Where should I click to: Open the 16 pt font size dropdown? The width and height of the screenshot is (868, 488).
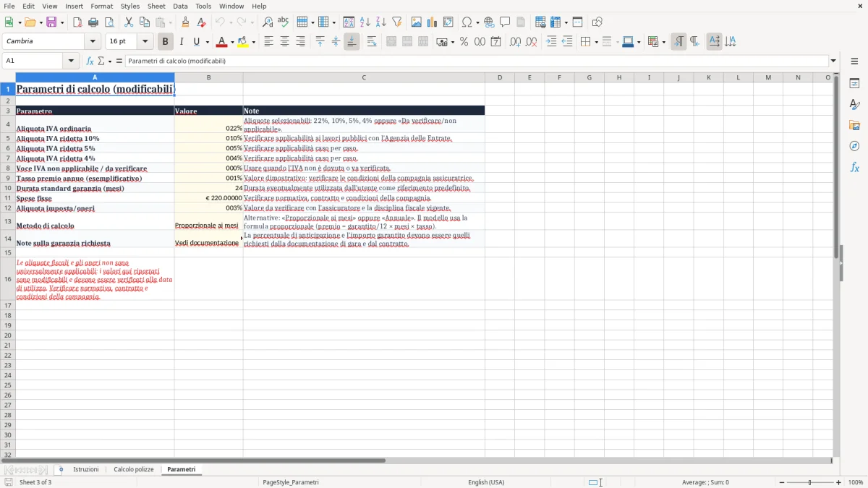tap(145, 42)
